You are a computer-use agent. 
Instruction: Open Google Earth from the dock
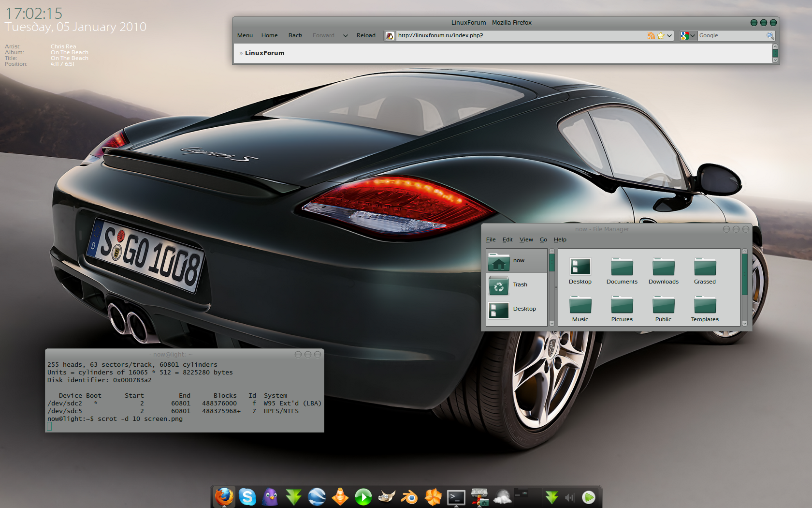317,497
